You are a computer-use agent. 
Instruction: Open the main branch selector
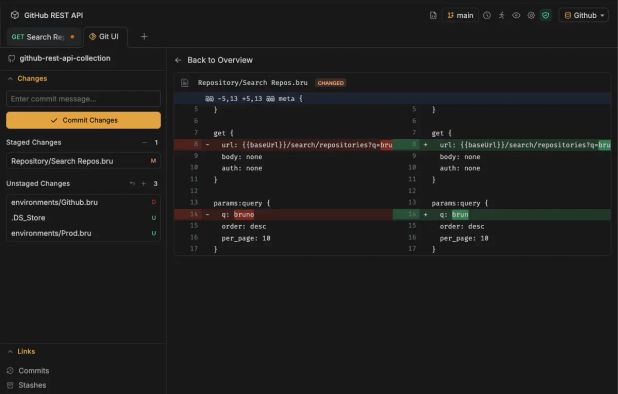click(x=460, y=15)
